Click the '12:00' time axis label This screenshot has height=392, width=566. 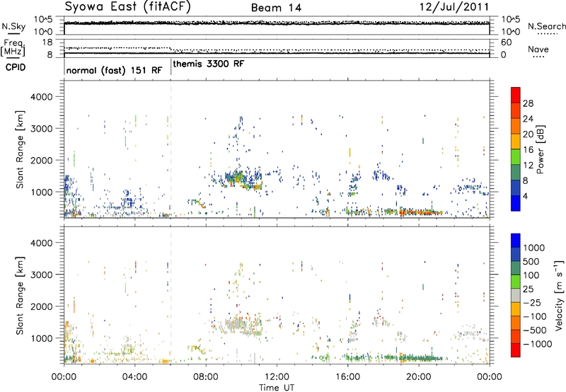coord(277,377)
